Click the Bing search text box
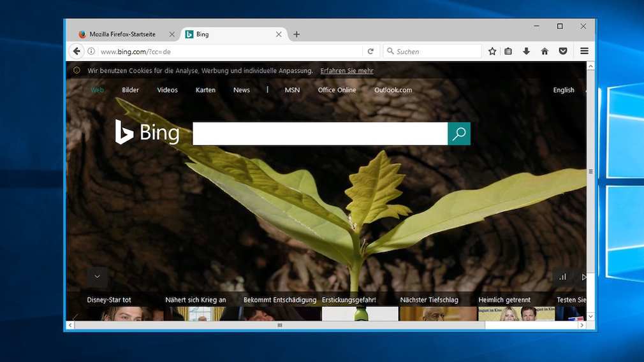 coord(320,133)
